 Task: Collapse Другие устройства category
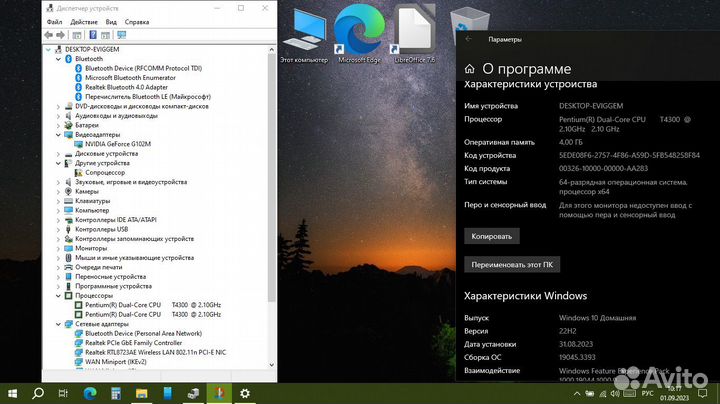(58, 163)
